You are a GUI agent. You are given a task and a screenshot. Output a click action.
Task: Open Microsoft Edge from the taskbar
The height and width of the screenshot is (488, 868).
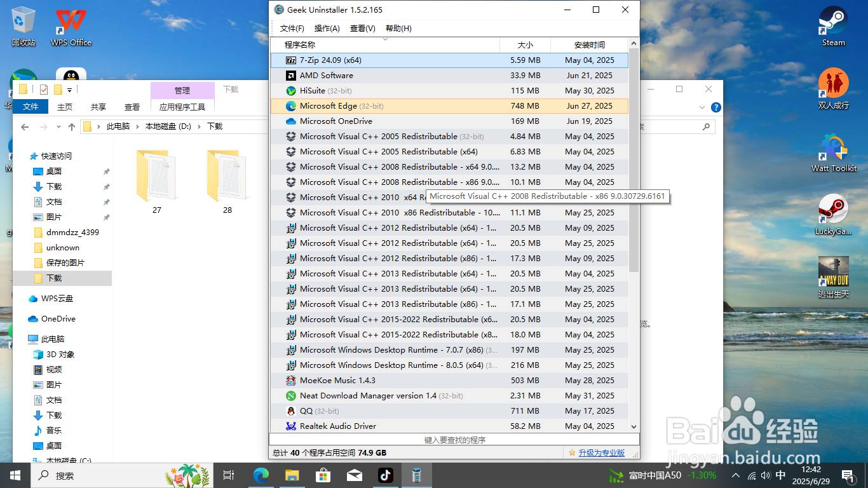click(261, 475)
